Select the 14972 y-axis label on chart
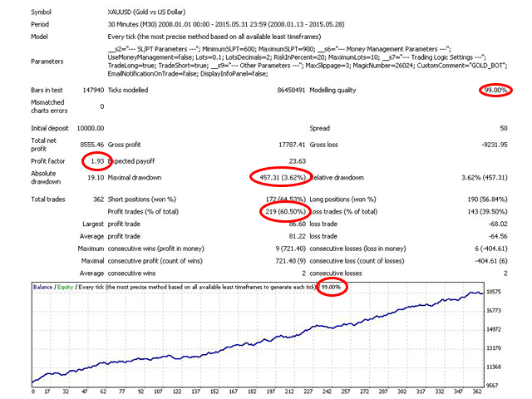 493,329
